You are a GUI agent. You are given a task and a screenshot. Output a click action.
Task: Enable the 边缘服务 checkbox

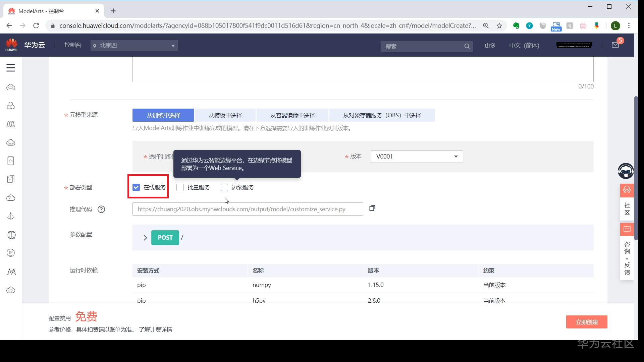224,187
